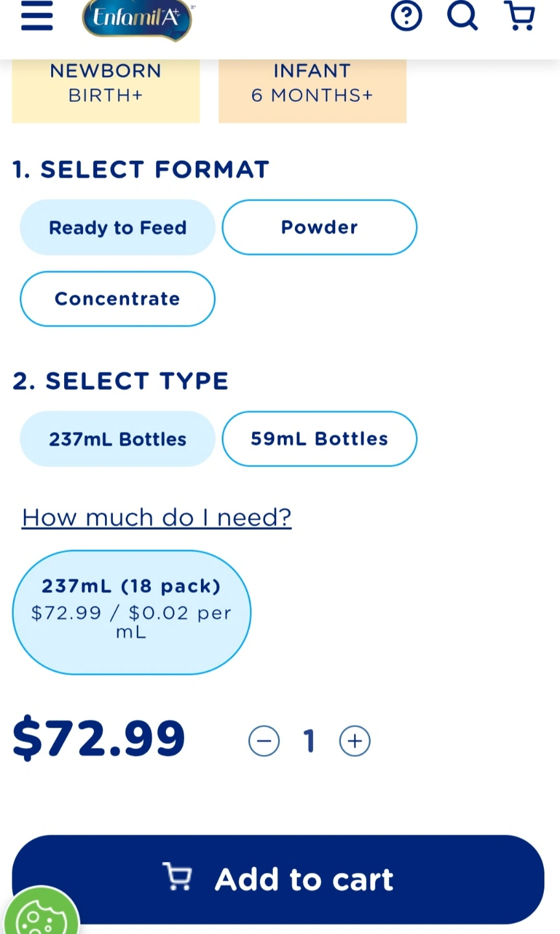Choose 59mL Bottles type
The image size is (560, 934).
tap(320, 439)
